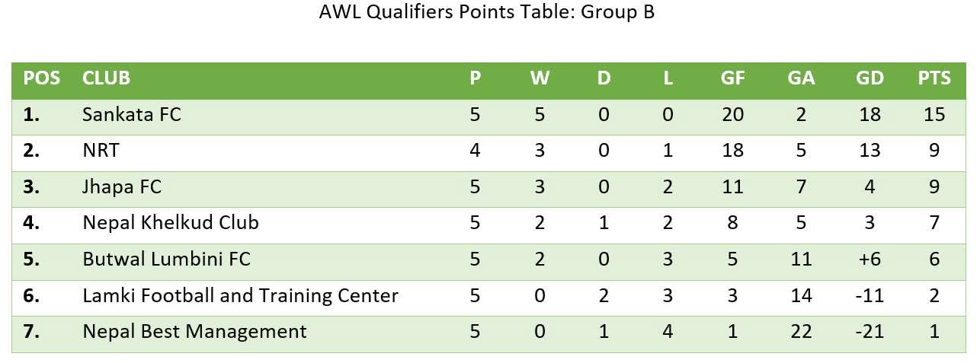Click the Jhapa FC row name

(122, 186)
